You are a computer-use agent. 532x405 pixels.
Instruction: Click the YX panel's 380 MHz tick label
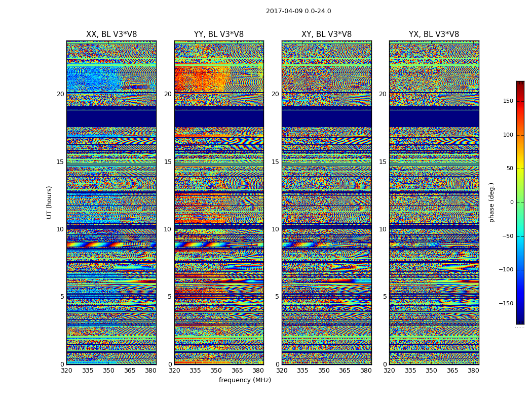point(473,371)
